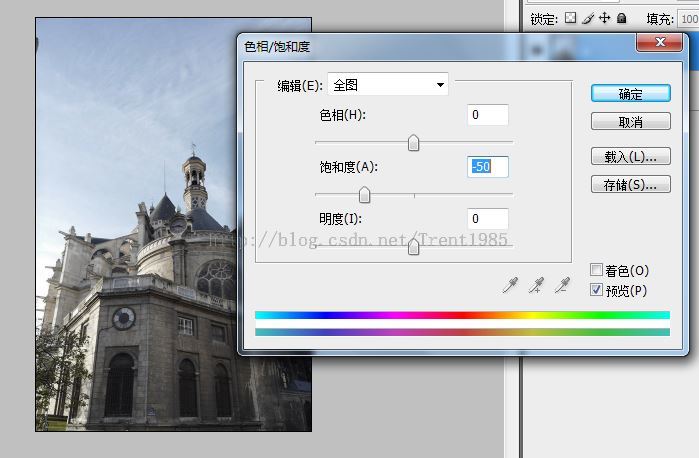
Task: Open the 编辑(E) 全图 dropdown
Action: (388, 84)
